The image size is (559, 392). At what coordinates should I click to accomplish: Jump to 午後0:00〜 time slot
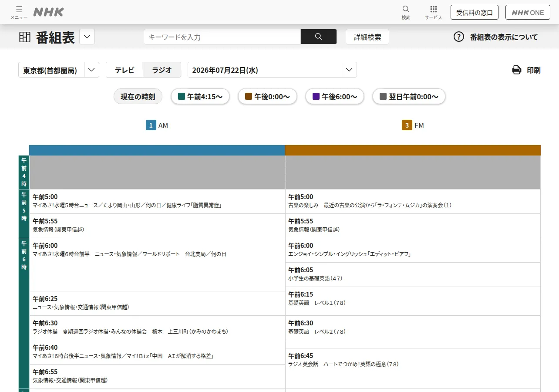[x=267, y=97]
